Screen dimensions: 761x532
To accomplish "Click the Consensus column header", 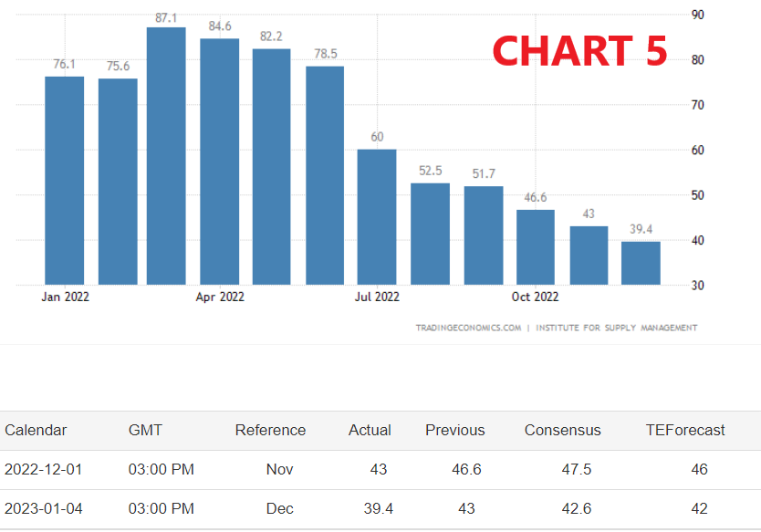I will [562, 430].
